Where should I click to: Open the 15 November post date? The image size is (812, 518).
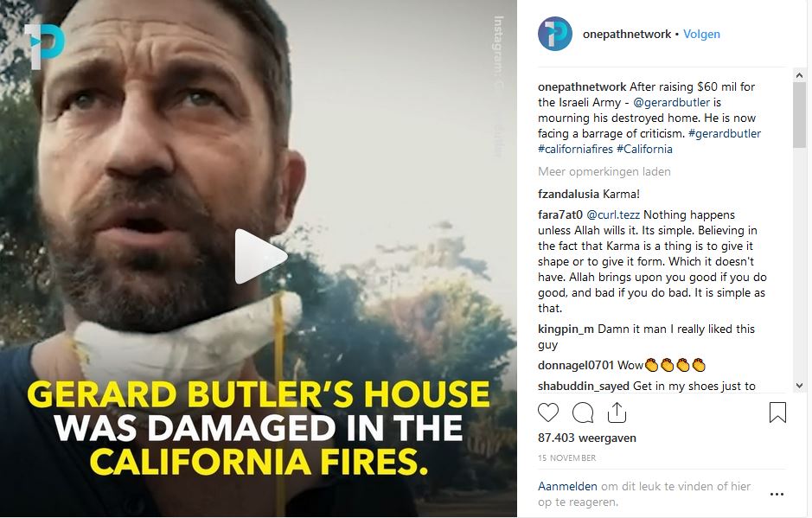(567, 458)
